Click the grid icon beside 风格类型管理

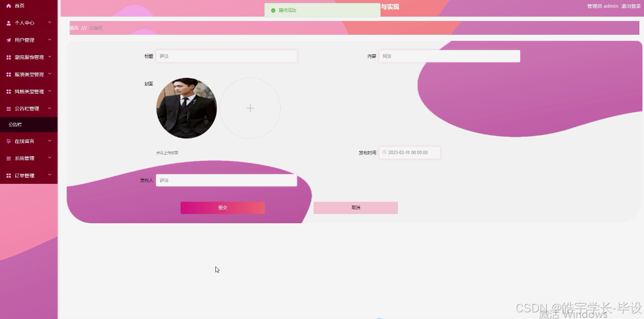click(8, 91)
